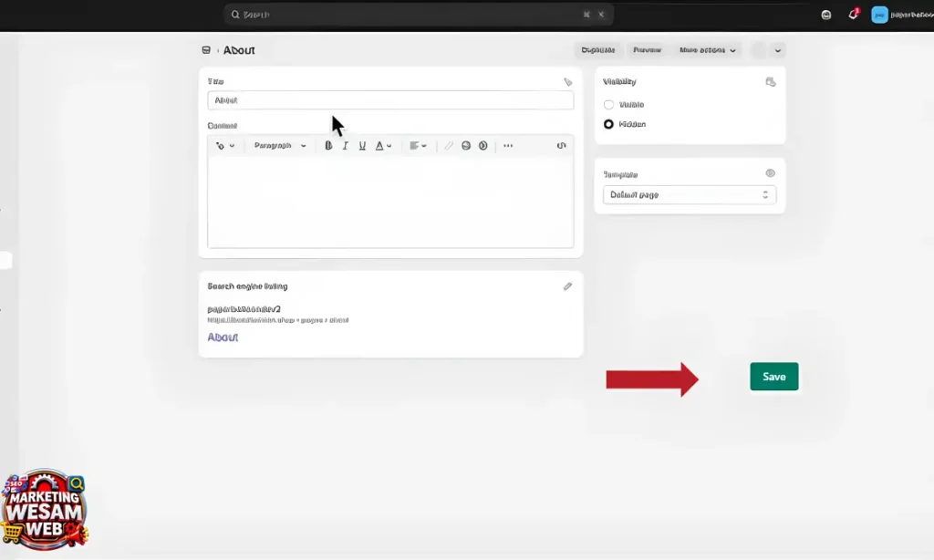Click the green Save button
Screen dimensions: 934x560
(773, 377)
